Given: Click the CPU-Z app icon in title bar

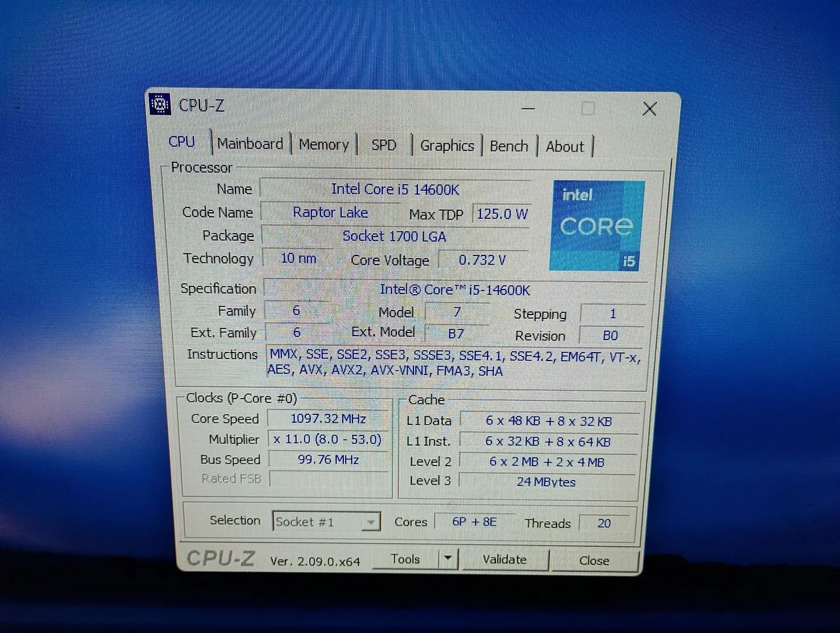Looking at the screenshot, I should tap(160, 104).
